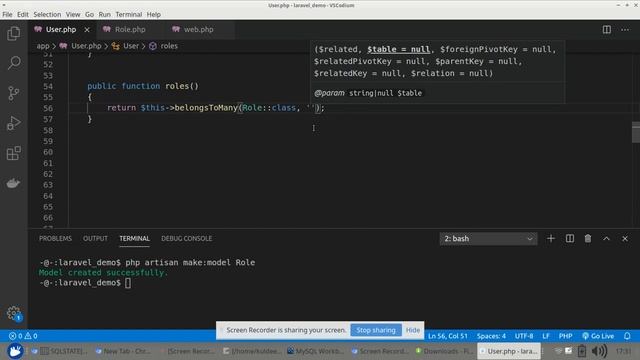The height and width of the screenshot is (360, 640).
Task: Change end of line via LF
Action: click(546, 336)
